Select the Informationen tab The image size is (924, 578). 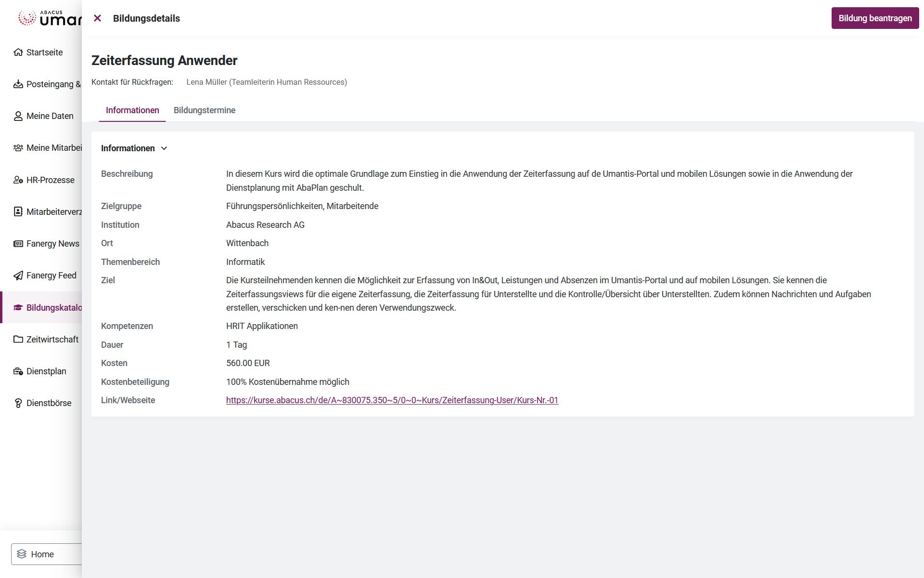coord(132,110)
